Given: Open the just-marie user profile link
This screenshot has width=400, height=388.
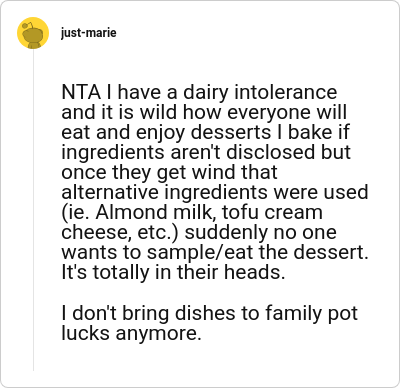Looking at the screenshot, I should point(89,33).
